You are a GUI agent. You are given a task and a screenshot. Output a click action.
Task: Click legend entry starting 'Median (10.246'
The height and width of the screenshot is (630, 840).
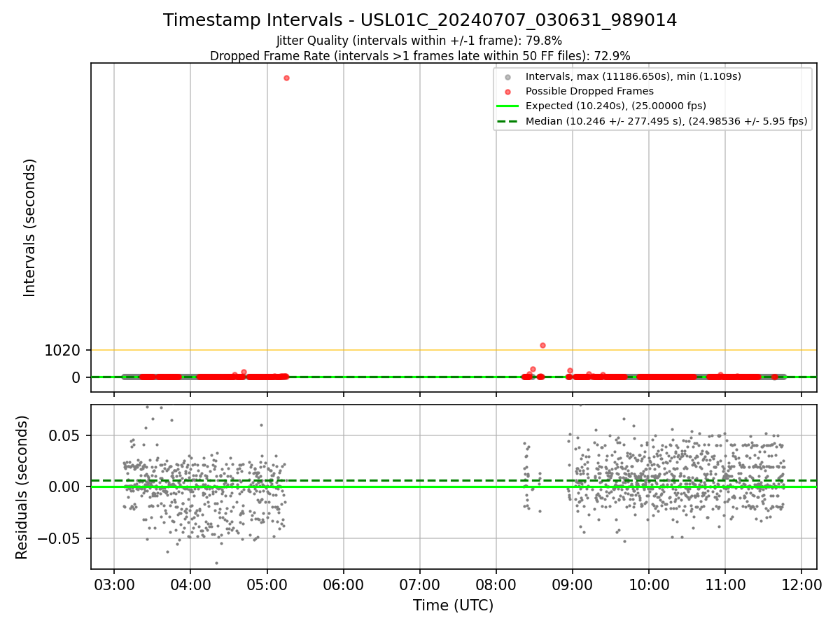[666, 122]
